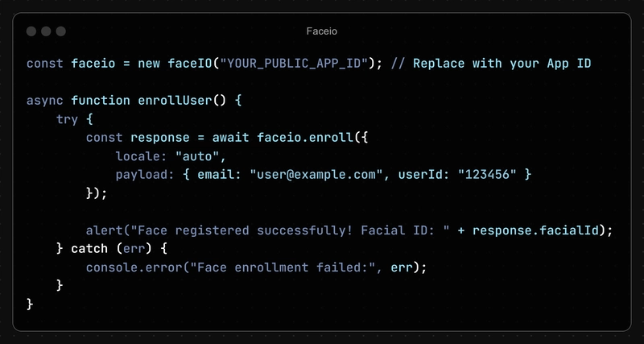Click the middle gray window dot

pos(46,31)
